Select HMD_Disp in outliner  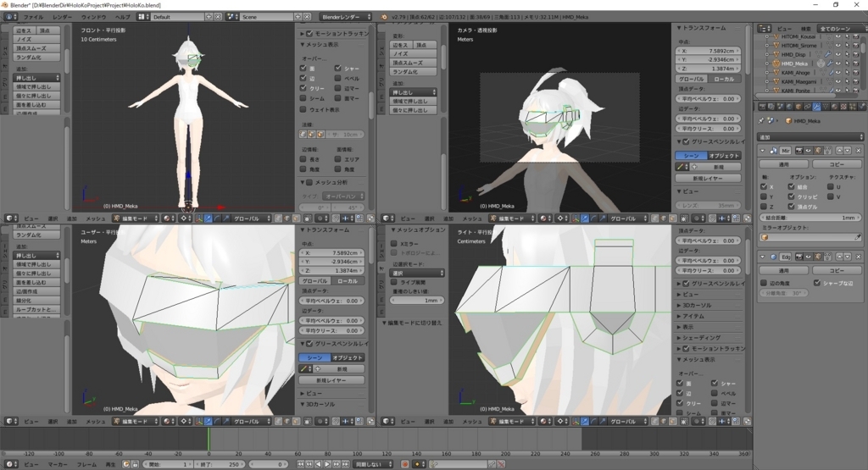[793, 55]
